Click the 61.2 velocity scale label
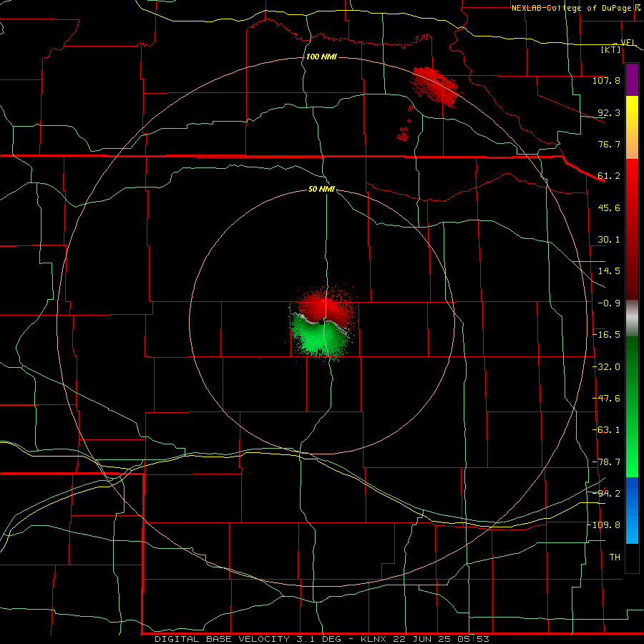The height and width of the screenshot is (644, 644). [x=609, y=176]
